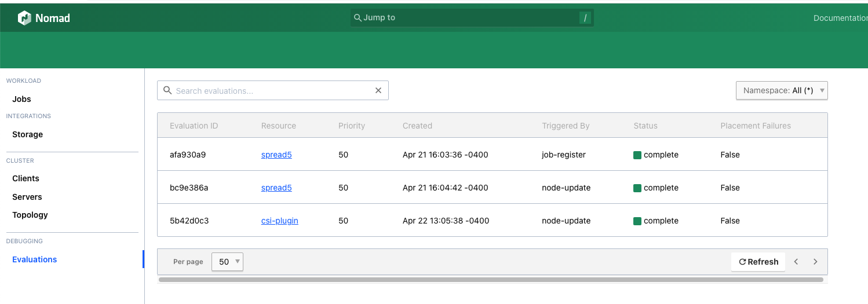Click green status square for afa930a9

637,155
